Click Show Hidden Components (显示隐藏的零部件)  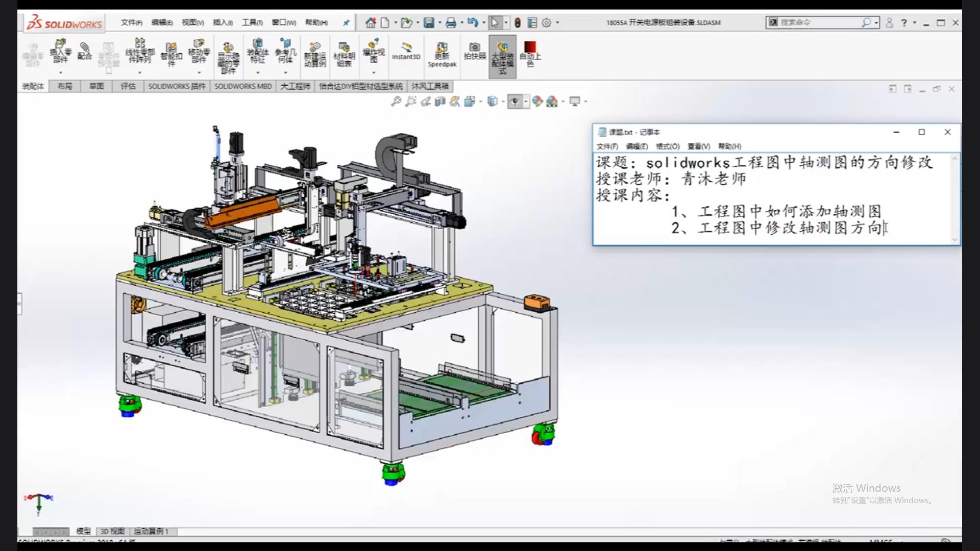click(228, 58)
